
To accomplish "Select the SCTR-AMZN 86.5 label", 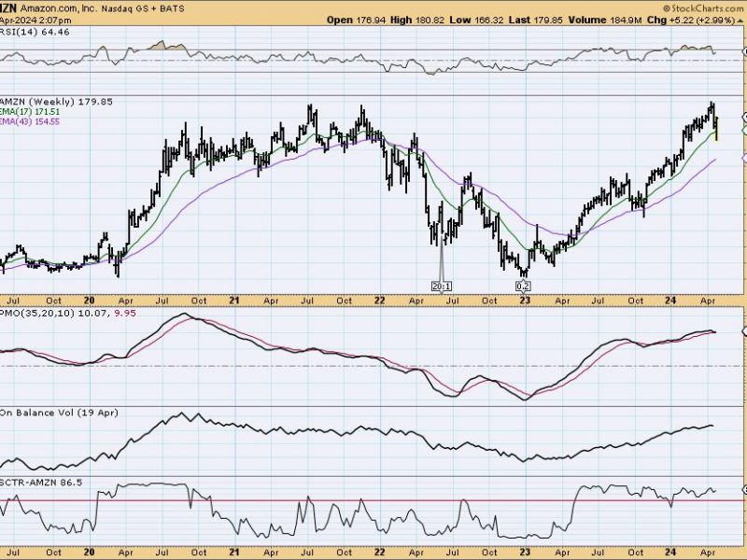I will (x=41, y=483).
